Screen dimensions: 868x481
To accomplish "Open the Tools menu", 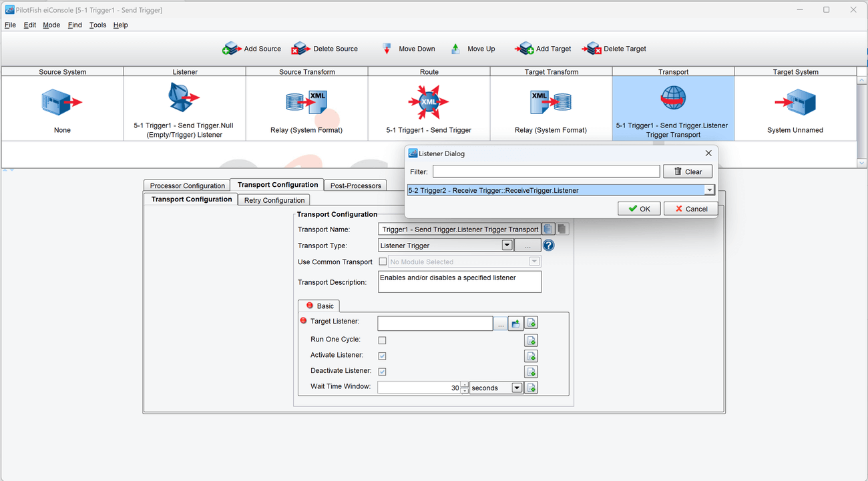I will [x=97, y=25].
